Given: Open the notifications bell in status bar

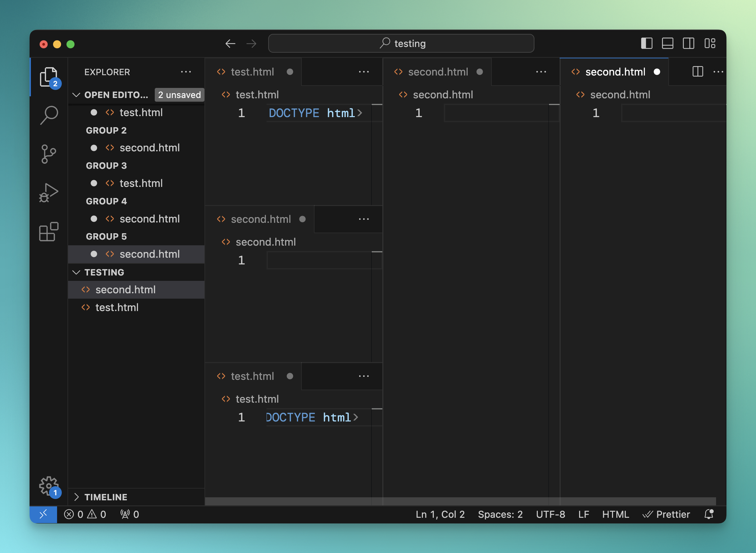Looking at the screenshot, I should coord(709,514).
